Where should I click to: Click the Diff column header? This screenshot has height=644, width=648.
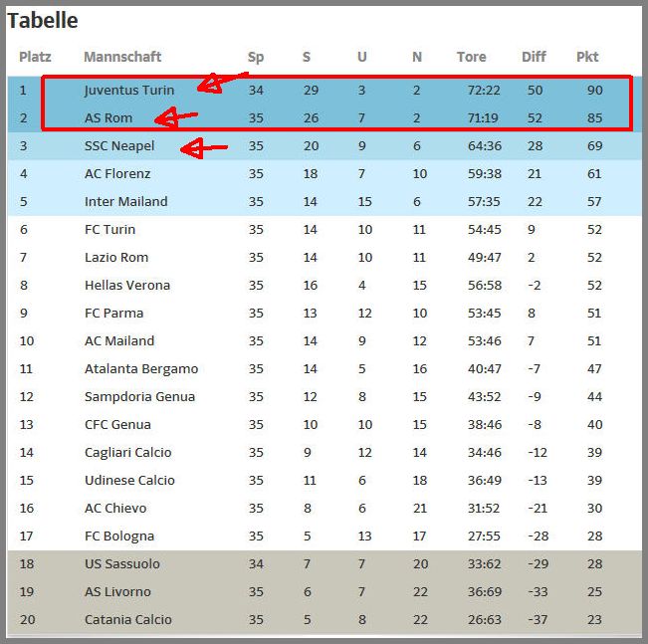pyautogui.click(x=534, y=57)
